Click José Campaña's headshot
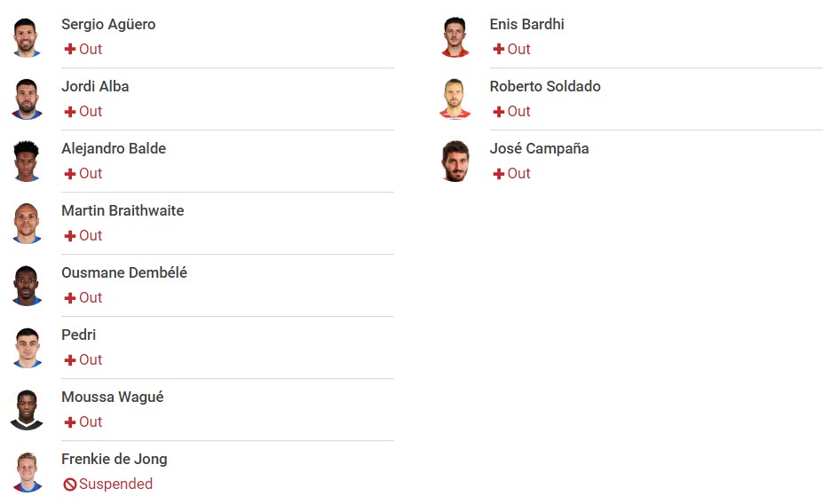Image resolution: width=830 pixels, height=504 pixels. [455, 161]
